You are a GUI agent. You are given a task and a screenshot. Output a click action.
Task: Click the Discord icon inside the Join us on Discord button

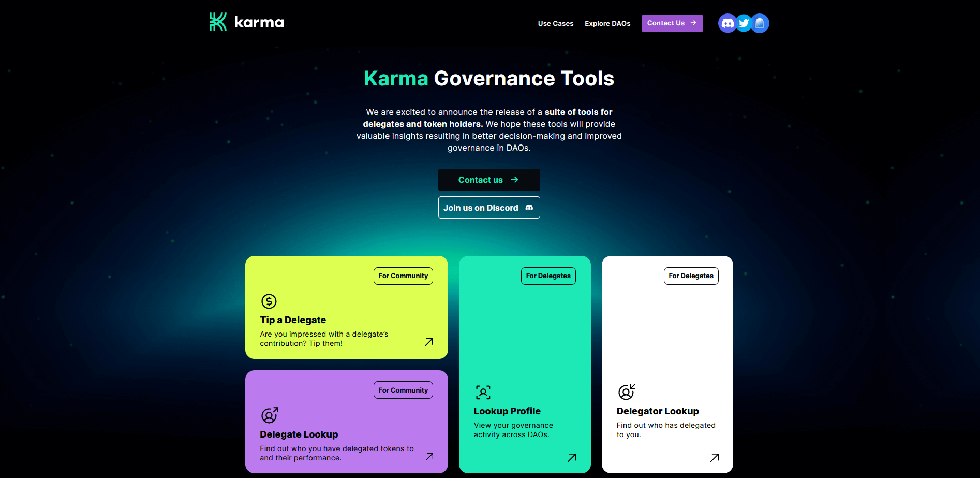[529, 208]
